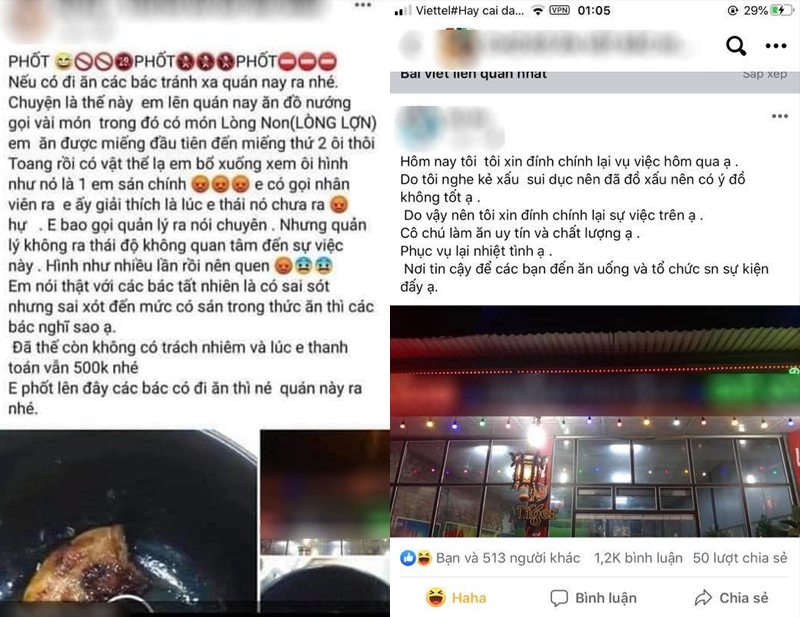Screen dimensions: 800x617
Task: Open options on the PHỐT post
Action: 363,5
